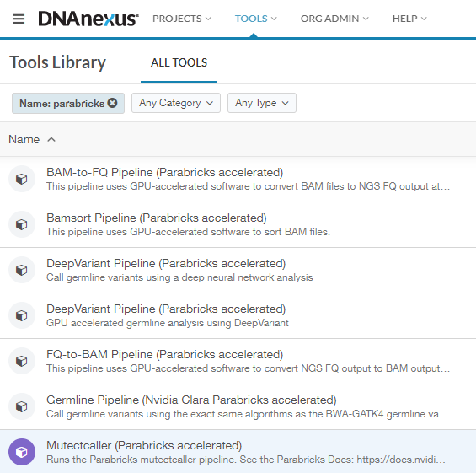Expand the Any Type dropdown

(262, 103)
